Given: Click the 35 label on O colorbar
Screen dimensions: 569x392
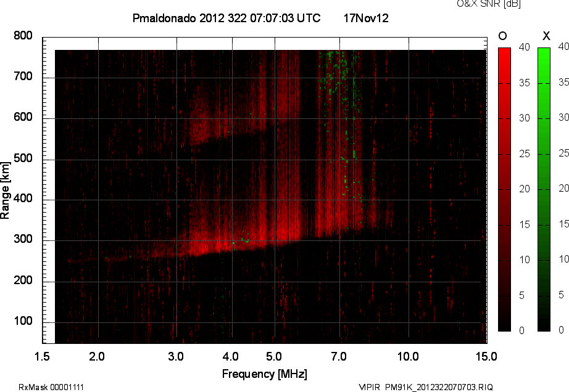Looking at the screenshot, I should (x=525, y=83).
